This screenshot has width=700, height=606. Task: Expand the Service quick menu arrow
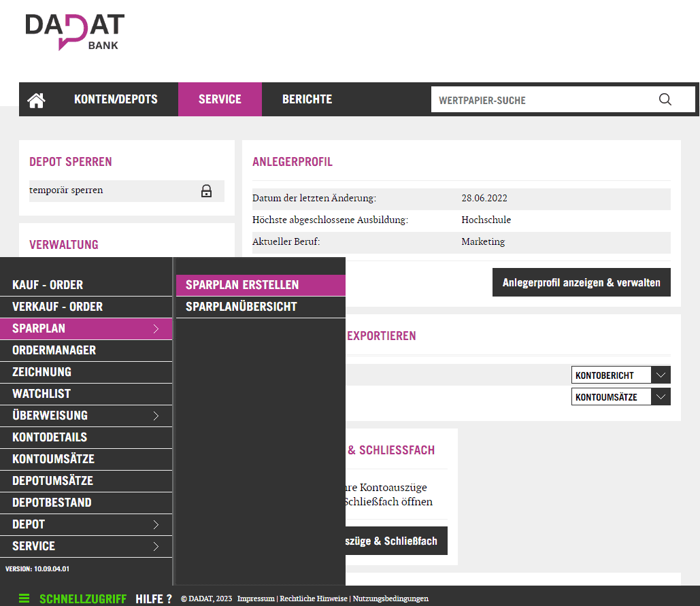point(156,546)
